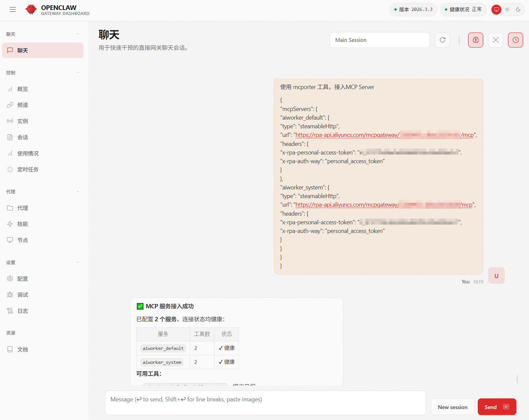The height and width of the screenshot is (420, 529).
Task: Open 配置 config page
Action: point(43,279)
